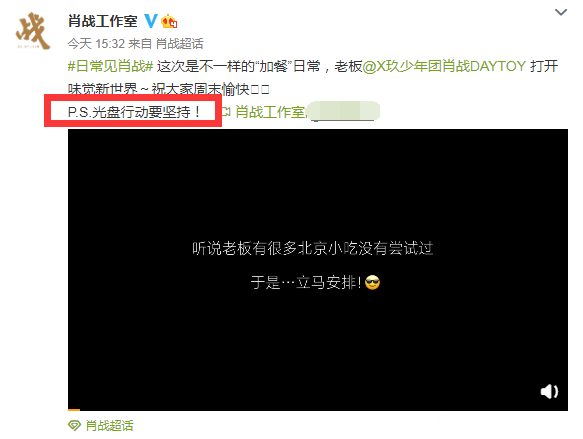Viewport: 583px width, 439px height.
Task: Click the highlighted P.S.光盘行动要坚持 text
Action: [x=134, y=112]
